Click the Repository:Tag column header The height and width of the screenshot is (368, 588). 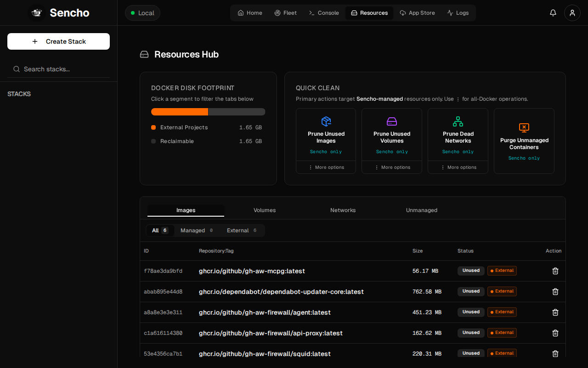[x=216, y=251]
